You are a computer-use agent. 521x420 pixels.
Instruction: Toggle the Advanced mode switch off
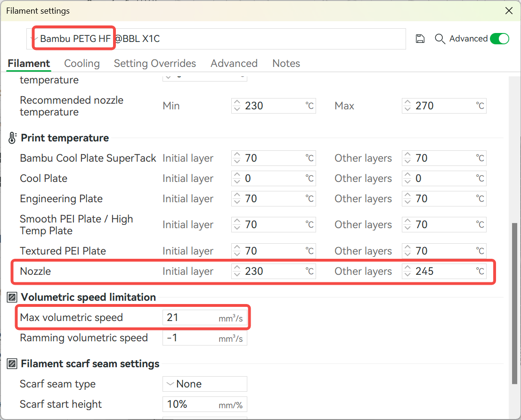[x=499, y=39]
